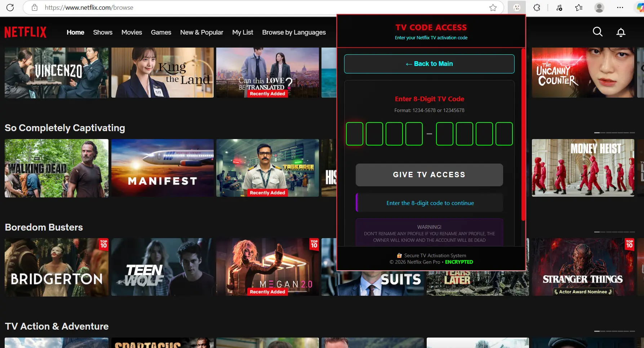Click the 'Enter 8-Digit TV Code' label

pyautogui.click(x=429, y=99)
